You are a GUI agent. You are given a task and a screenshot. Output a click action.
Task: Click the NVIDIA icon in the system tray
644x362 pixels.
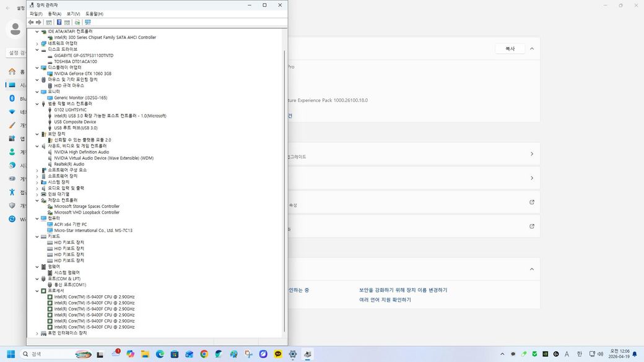pyautogui.click(x=545, y=354)
